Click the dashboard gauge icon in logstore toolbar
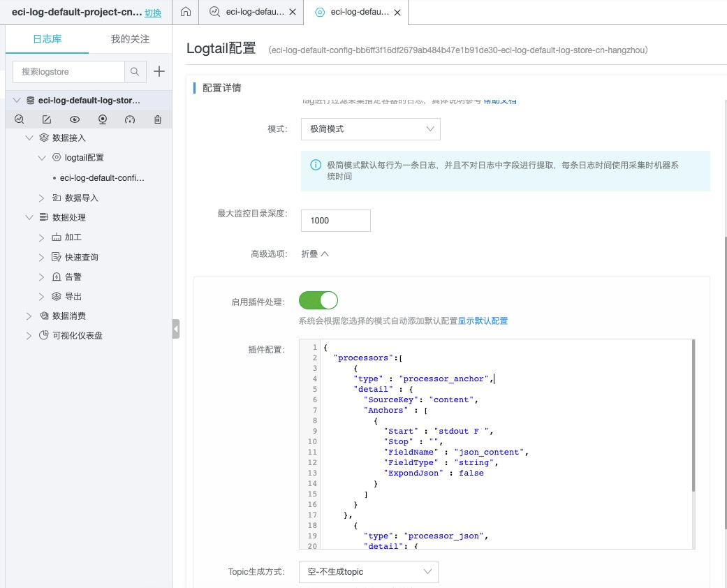 tap(130, 119)
